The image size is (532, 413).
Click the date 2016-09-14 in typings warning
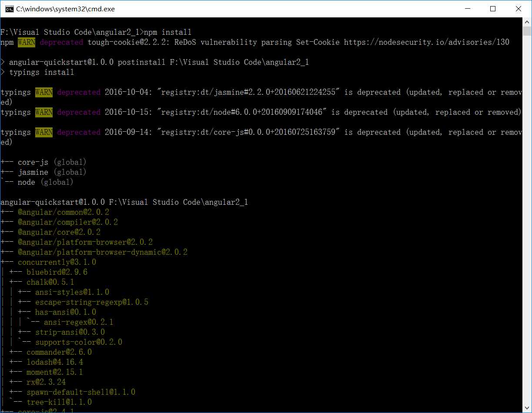[126, 132]
